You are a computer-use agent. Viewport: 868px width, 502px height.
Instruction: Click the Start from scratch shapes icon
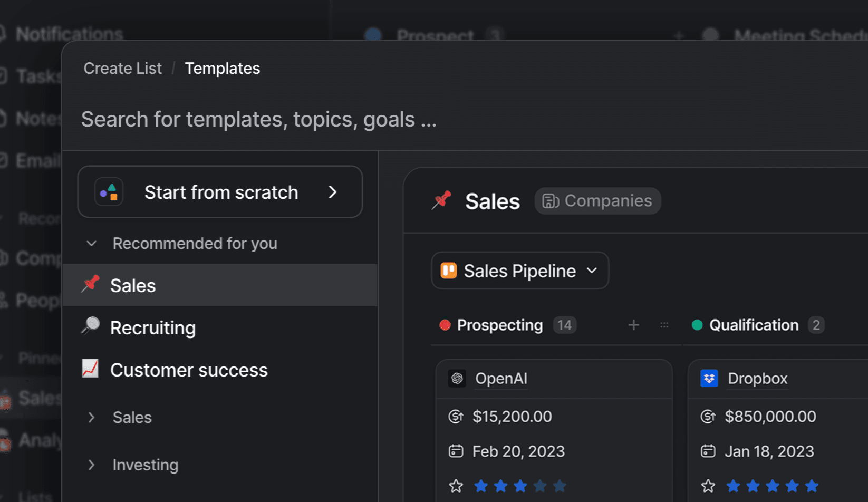(109, 192)
